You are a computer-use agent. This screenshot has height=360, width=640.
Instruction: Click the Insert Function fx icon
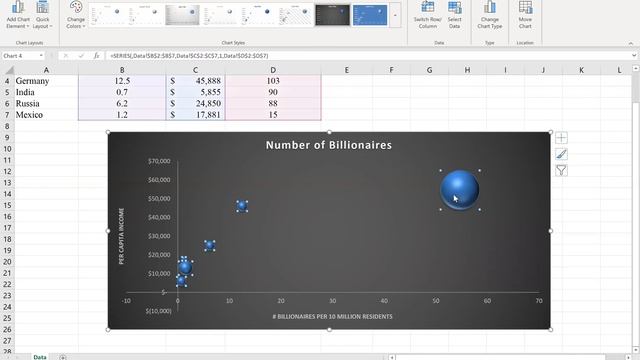(x=96, y=56)
